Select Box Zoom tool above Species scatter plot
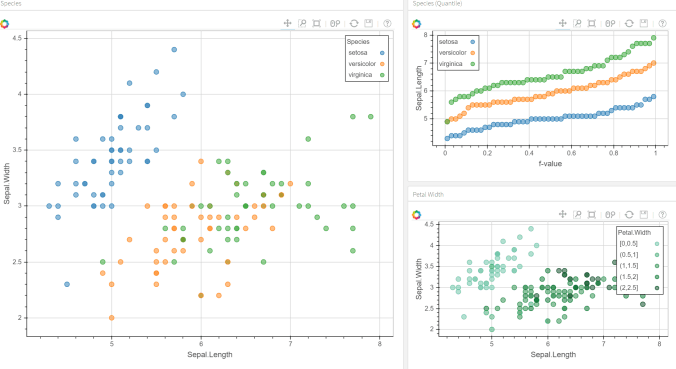Screen dimensions: 676x369 302,23
